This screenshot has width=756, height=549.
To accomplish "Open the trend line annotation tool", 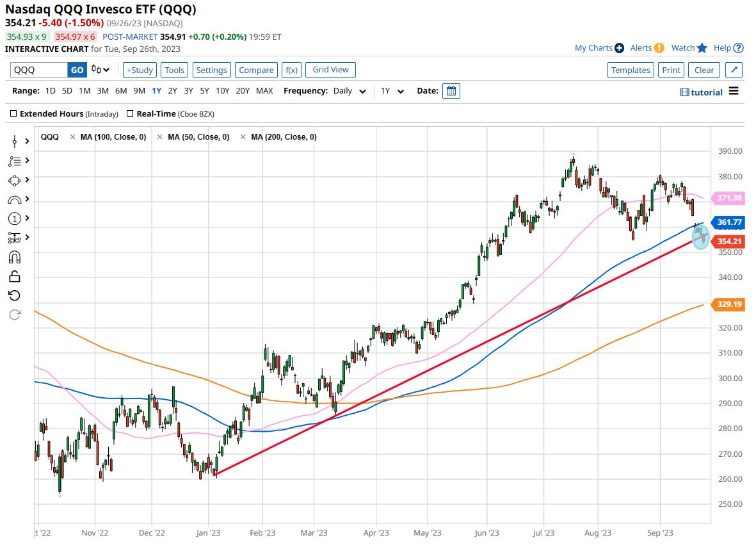I will [15, 161].
